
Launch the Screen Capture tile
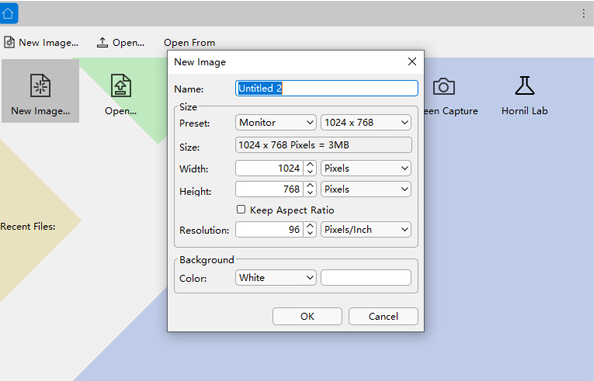(450, 95)
